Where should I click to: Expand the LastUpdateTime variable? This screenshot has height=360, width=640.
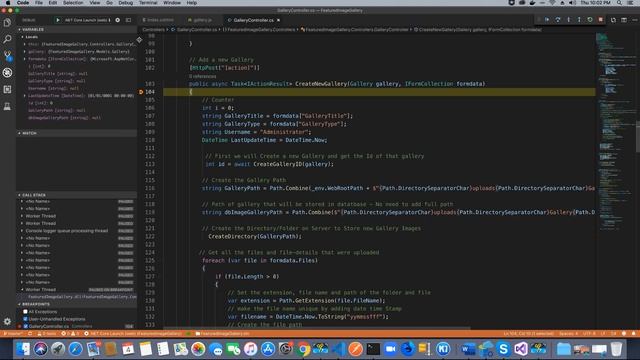[x=24, y=96]
